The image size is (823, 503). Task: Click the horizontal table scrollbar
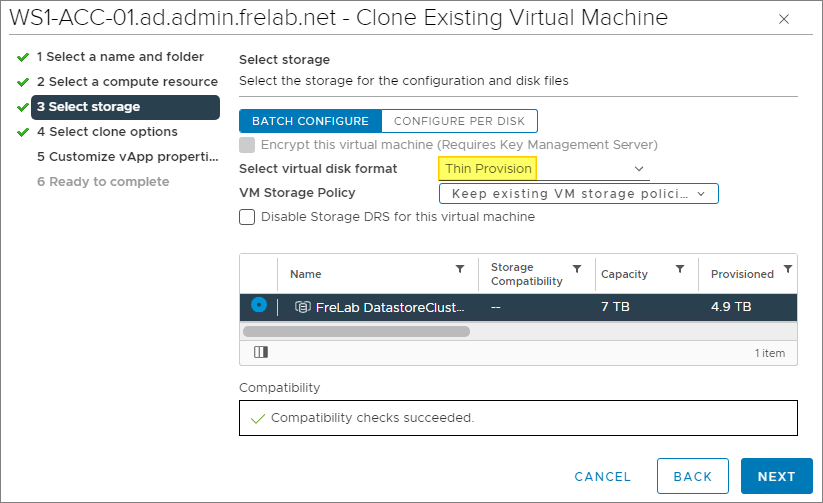point(356,330)
